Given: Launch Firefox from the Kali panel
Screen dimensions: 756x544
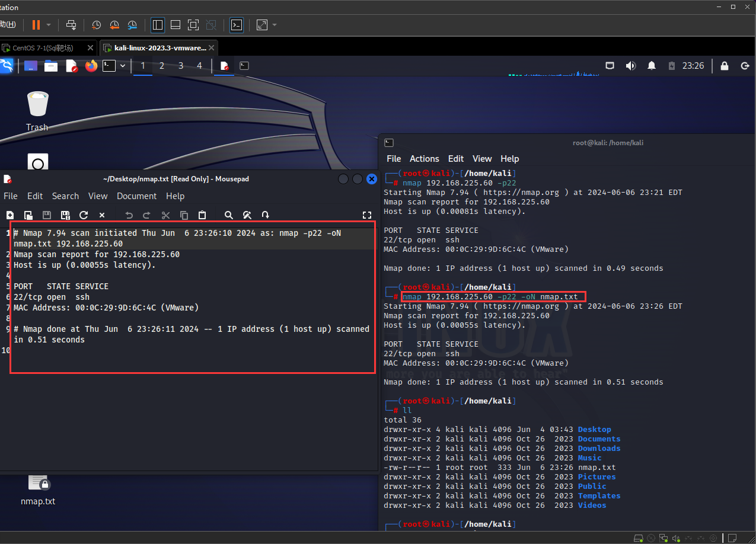Looking at the screenshot, I should (x=91, y=66).
